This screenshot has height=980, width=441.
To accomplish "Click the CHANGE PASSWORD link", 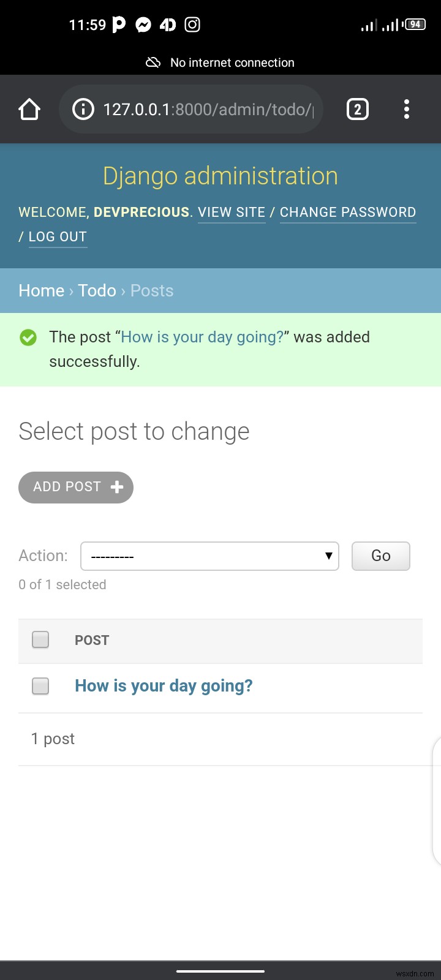I will click(x=348, y=213).
